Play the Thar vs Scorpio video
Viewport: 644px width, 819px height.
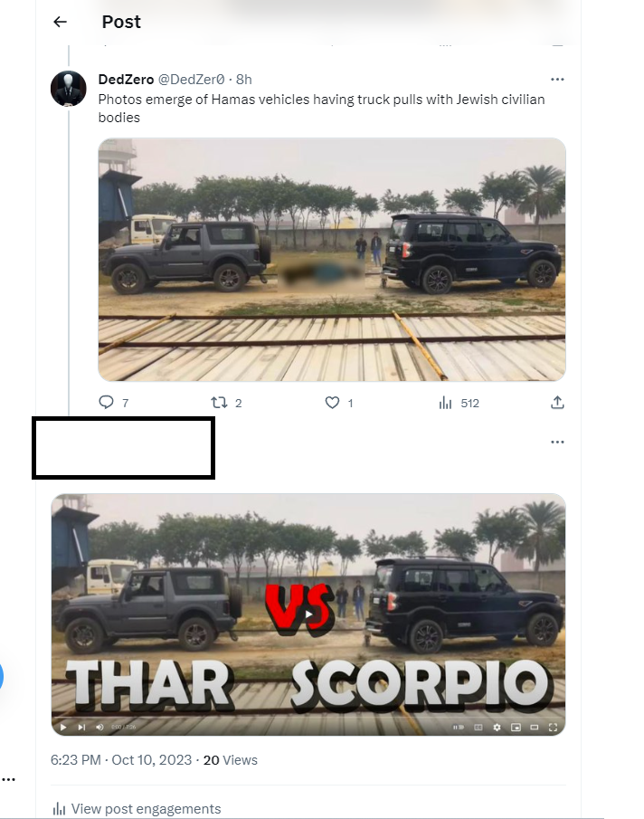[x=308, y=614]
